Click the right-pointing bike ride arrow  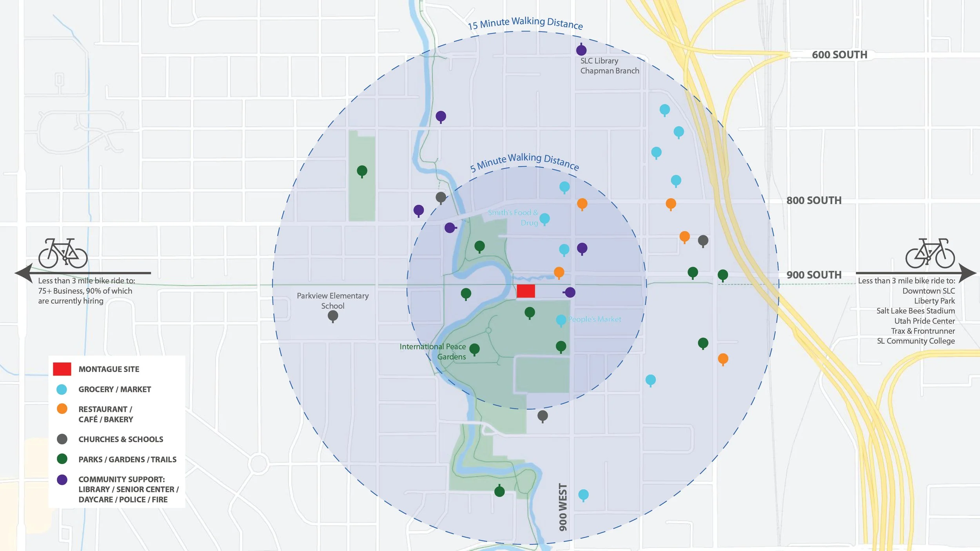click(x=967, y=273)
